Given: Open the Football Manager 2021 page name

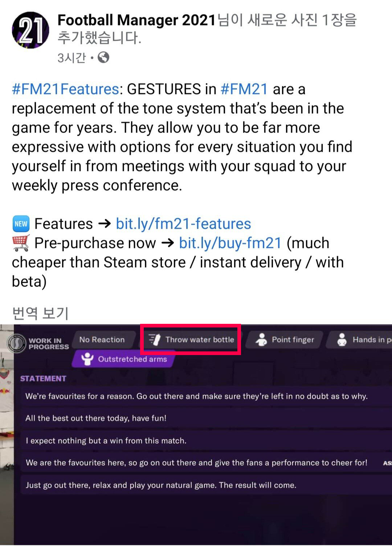Looking at the screenshot, I should pyautogui.click(x=137, y=20).
